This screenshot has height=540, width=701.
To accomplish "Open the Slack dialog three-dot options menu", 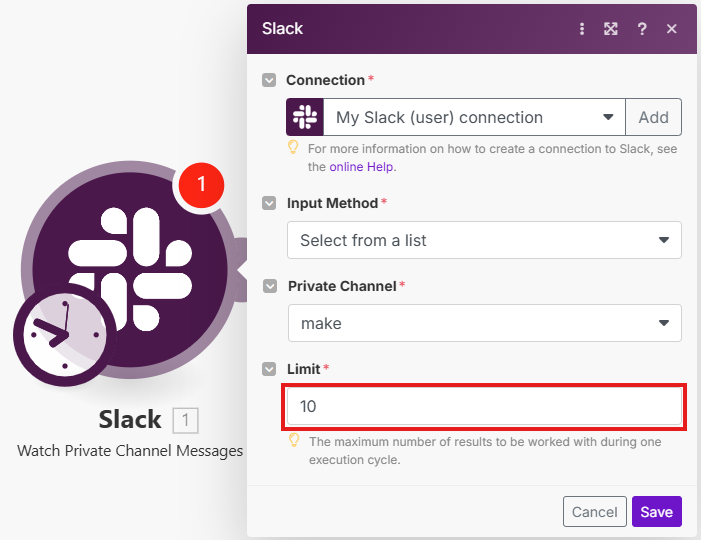I will 582,29.
